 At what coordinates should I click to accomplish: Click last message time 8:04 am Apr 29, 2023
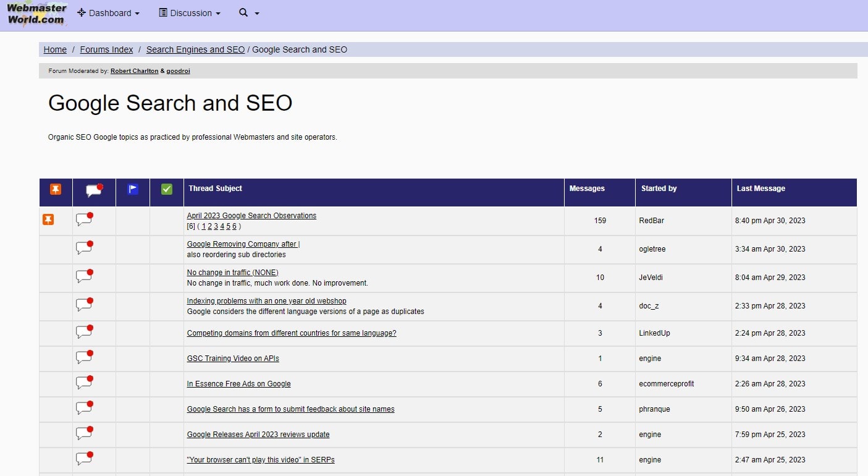[770, 278]
